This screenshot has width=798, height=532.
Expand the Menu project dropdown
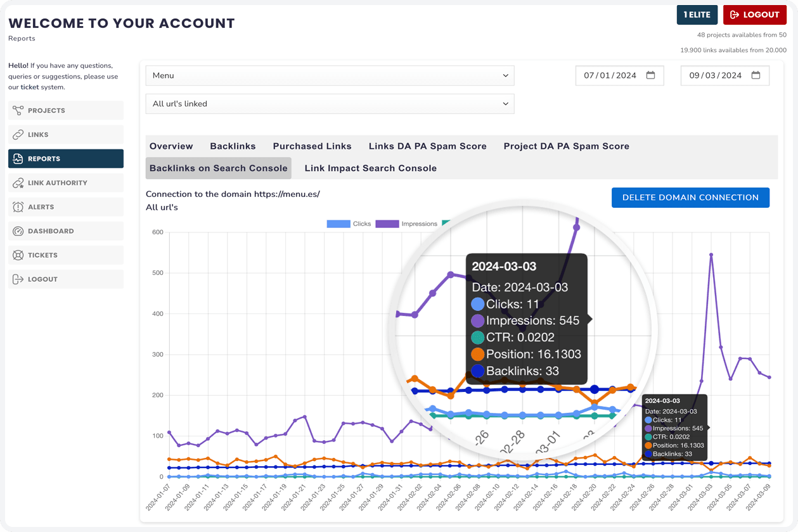pyautogui.click(x=330, y=75)
